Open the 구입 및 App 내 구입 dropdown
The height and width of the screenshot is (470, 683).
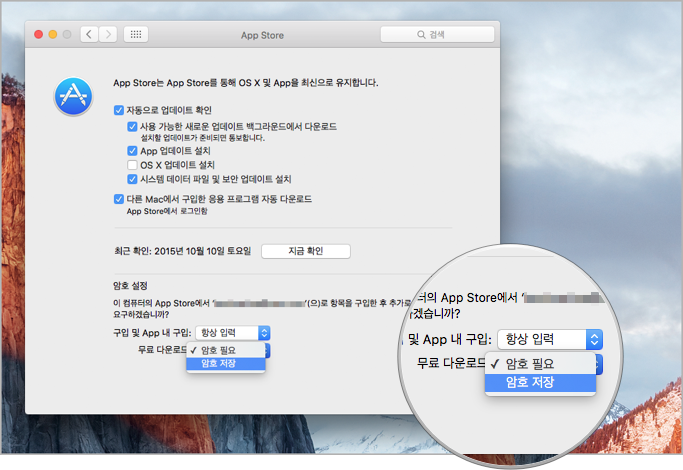click(x=233, y=333)
